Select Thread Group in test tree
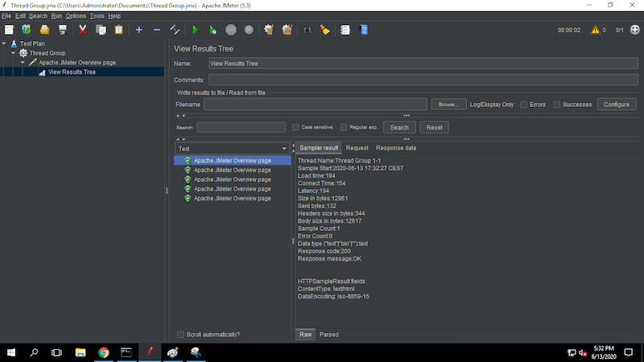This screenshot has height=362, width=644. coord(47,53)
